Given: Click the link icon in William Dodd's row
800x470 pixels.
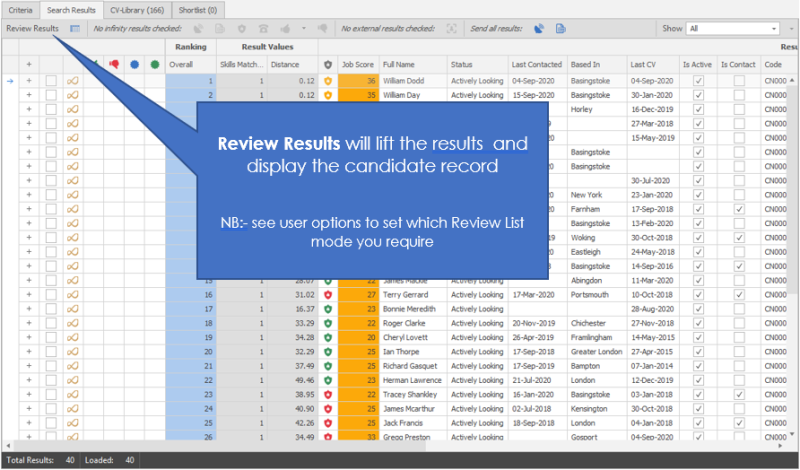Looking at the screenshot, I should click(x=73, y=81).
